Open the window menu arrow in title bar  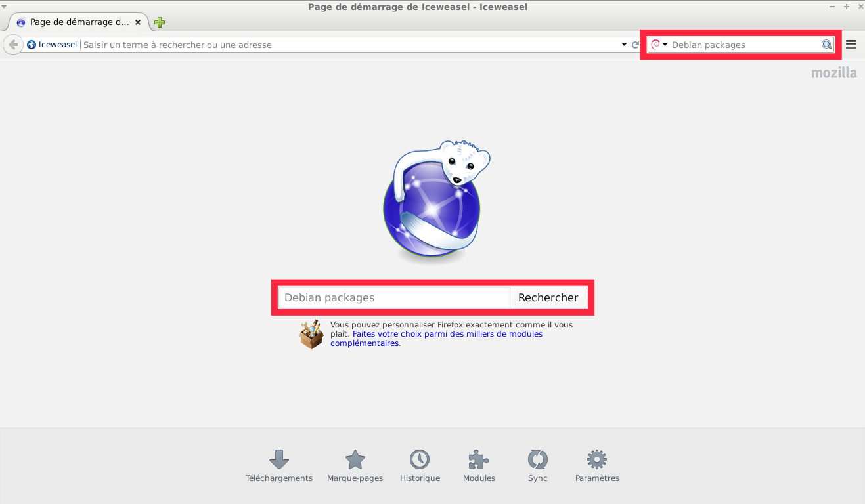5,7
